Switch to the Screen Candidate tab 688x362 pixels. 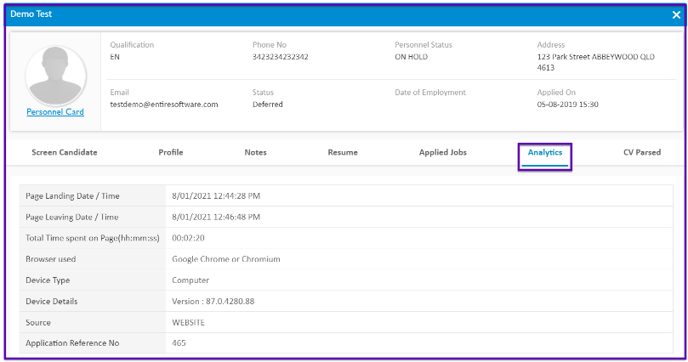click(x=64, y=152)
